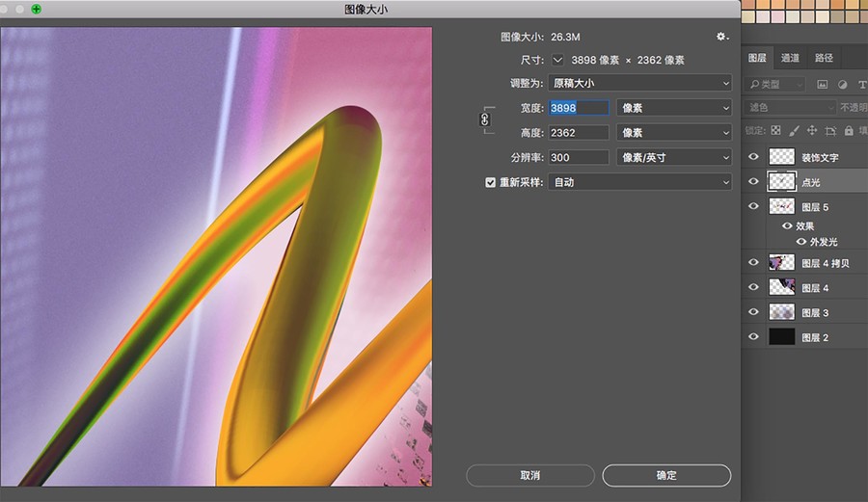Open the 重新采样 自动 method dropdown
This screenshot has width=868, height=502.
[640, 182]
